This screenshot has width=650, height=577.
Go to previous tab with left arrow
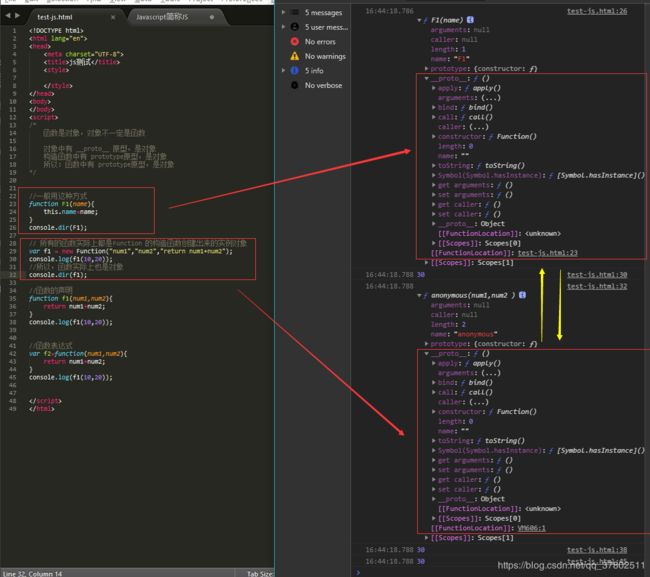[8, 16]
